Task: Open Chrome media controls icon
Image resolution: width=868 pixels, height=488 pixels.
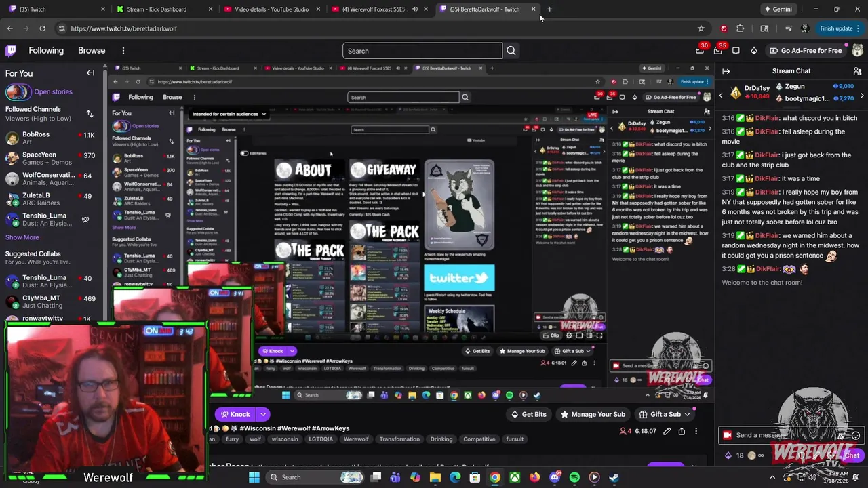Action: coord(789,28)
